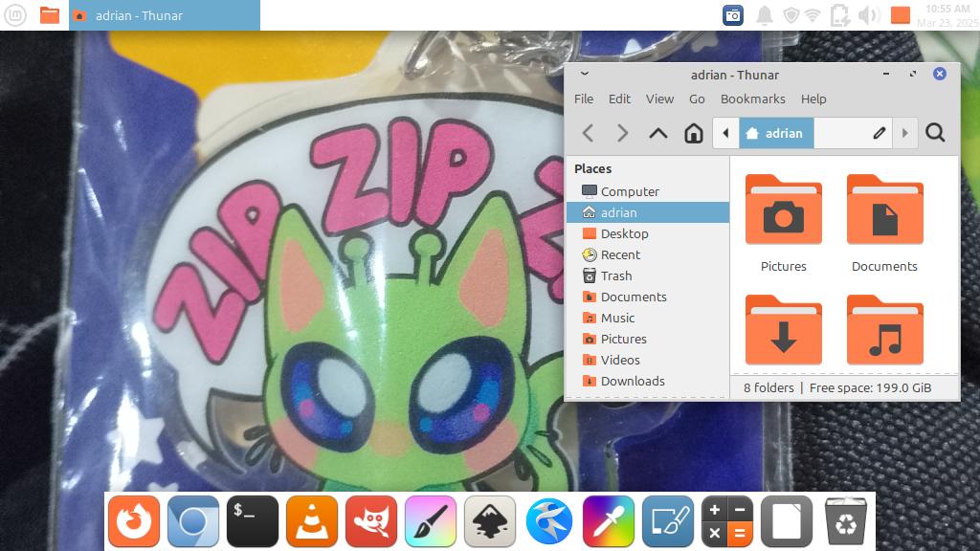The width and height of the screenshot is (980, 551).
Task: Open Firefox from the dock
Action: (x=134, y=521)
